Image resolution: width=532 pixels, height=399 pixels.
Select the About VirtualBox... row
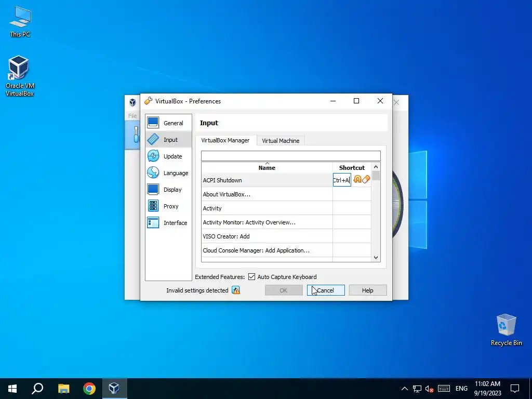pyautogui.click(x=286, y=194)
